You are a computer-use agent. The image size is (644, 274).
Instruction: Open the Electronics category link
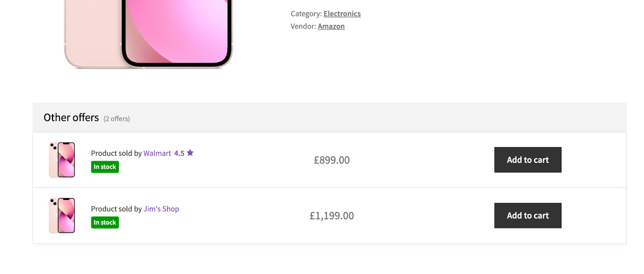(x=342, y=14)
